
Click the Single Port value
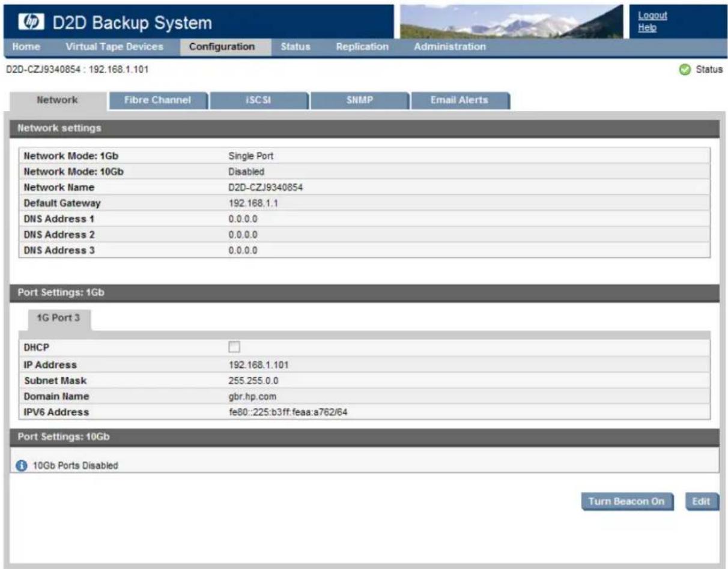(x=251, y=156)
